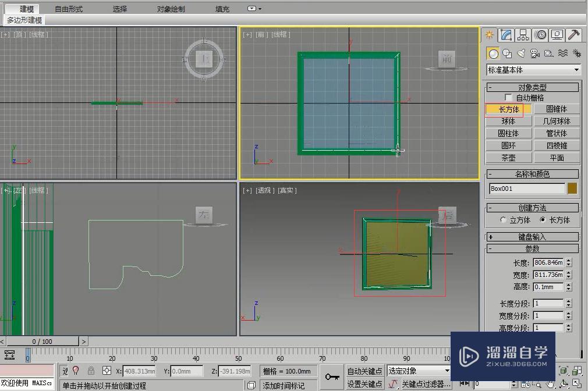Open the Motion command panel tab
Image resolution: width=588 pixels, height=391 pixels.
pyautogui.click(x=540, y=35)
